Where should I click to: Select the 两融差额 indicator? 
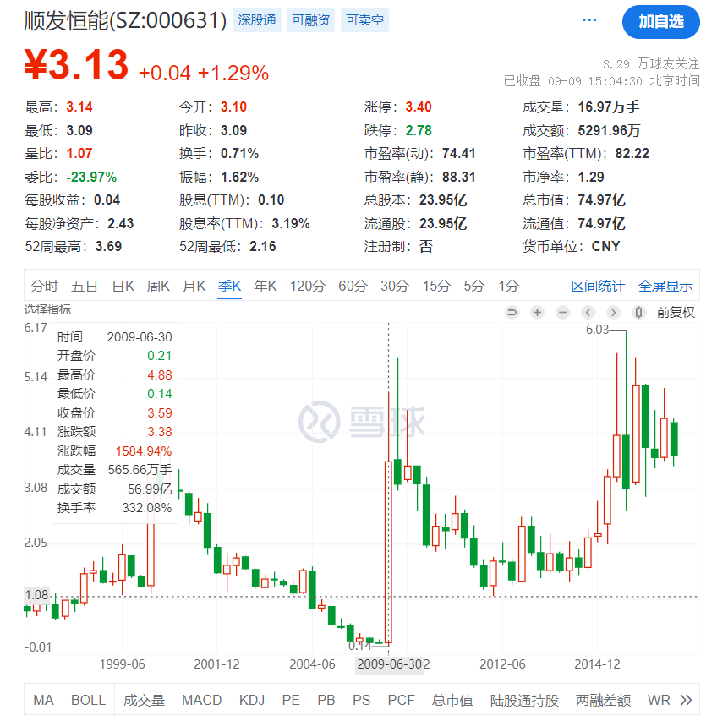click(x=603, y=700)
